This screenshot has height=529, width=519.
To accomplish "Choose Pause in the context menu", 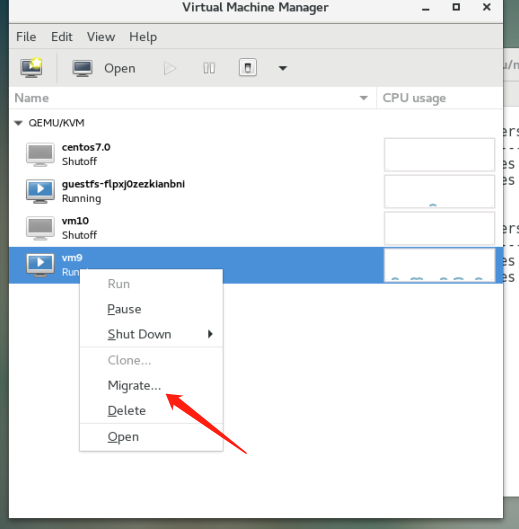I will coord(151,309).
